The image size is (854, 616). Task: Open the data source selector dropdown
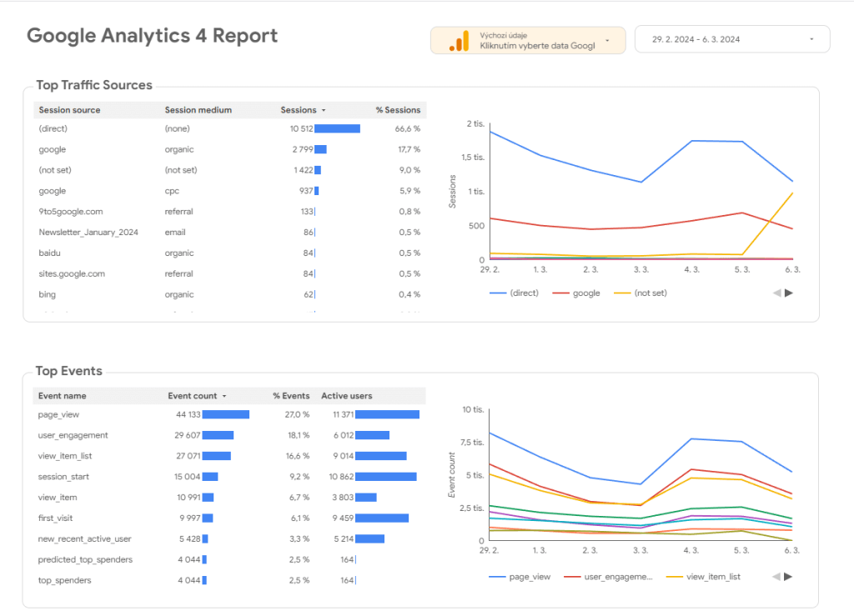point(607,40)
